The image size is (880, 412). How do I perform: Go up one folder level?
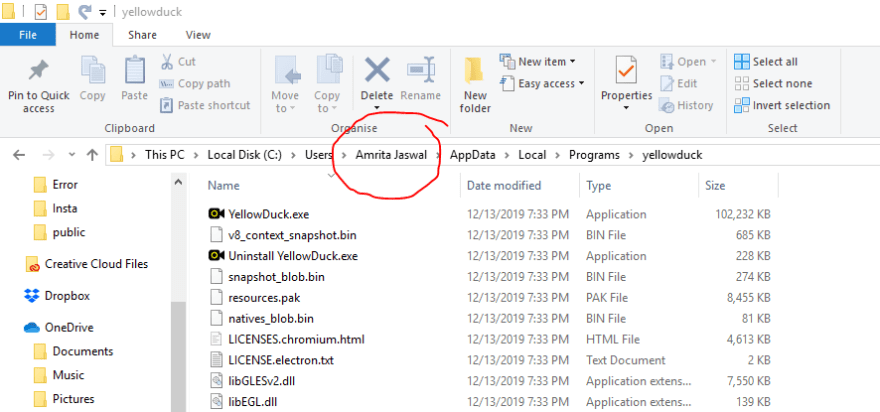pyautogui.click(x=93, y=155)
